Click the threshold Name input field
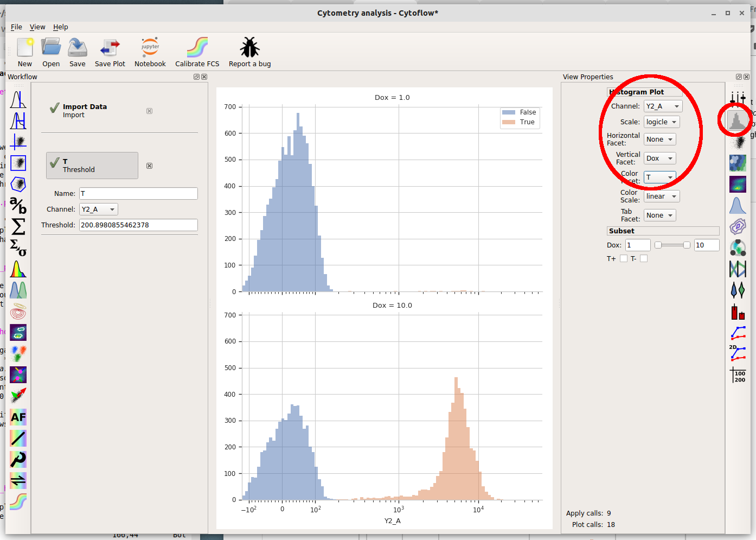This screenshot has width=756, height=540. [138, 194]
